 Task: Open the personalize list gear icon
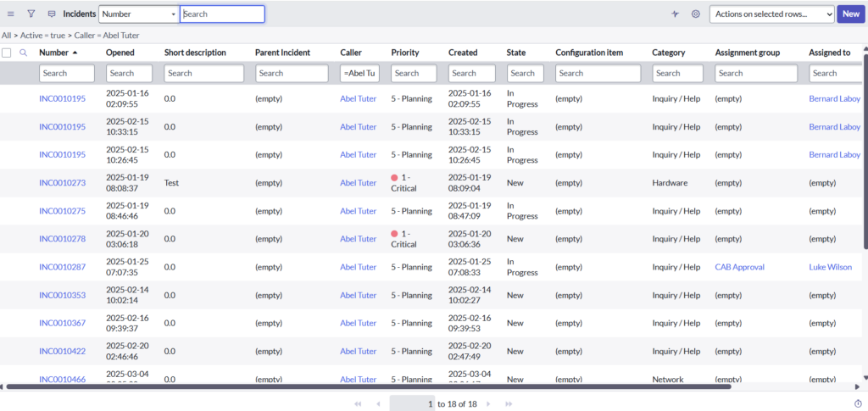696,14
